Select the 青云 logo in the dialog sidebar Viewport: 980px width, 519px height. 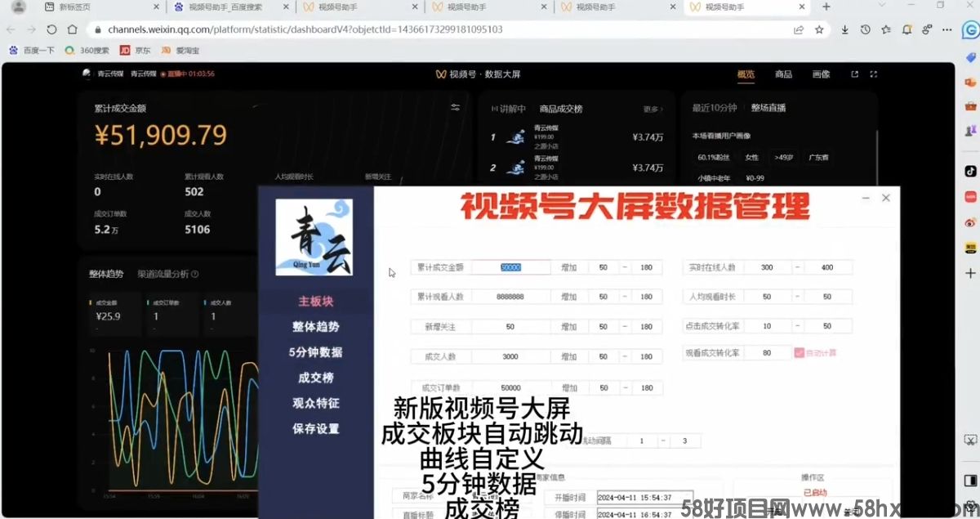(x=317, y=236)
